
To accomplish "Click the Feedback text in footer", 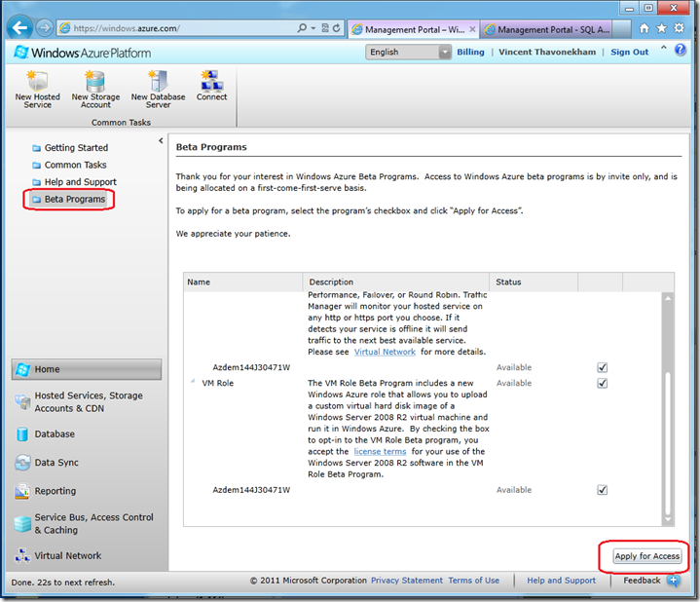I will point(642,581).
